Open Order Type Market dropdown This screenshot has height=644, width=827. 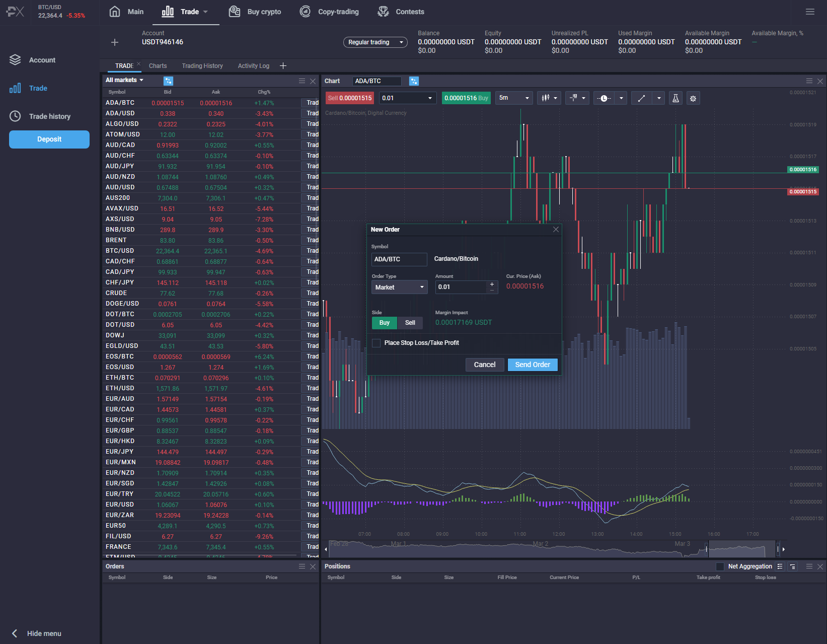[x=400, y=288]
